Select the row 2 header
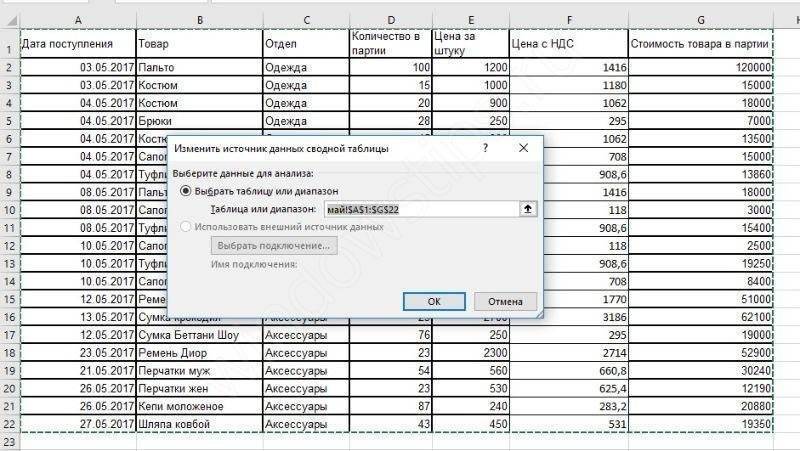Screen dimensions: 800x451 click(9, 67)
